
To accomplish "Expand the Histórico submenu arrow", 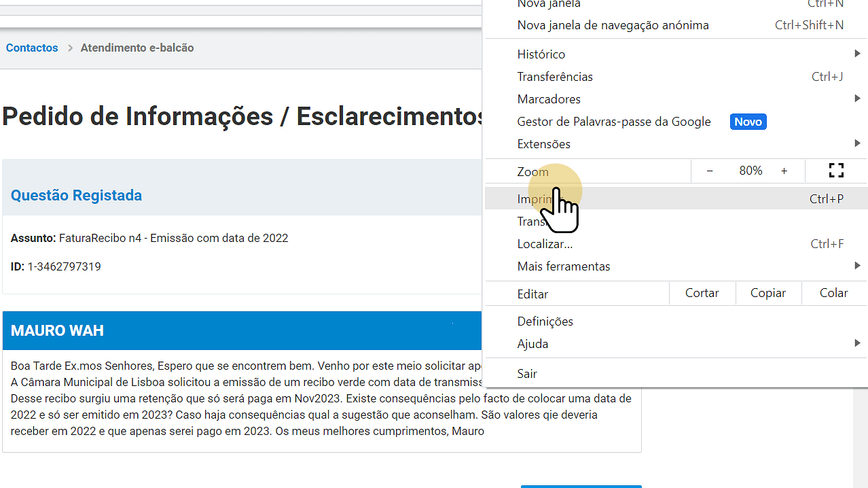I will pos(857,54).
